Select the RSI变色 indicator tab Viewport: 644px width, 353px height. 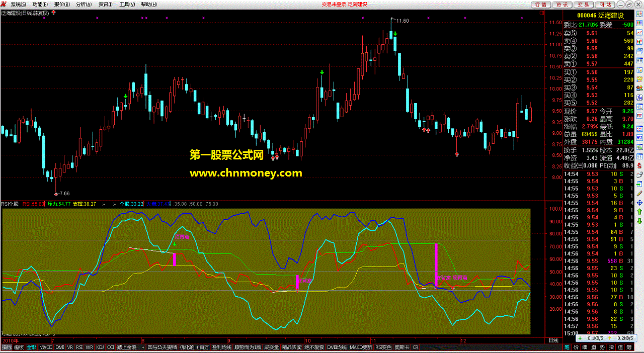[384, 347]
